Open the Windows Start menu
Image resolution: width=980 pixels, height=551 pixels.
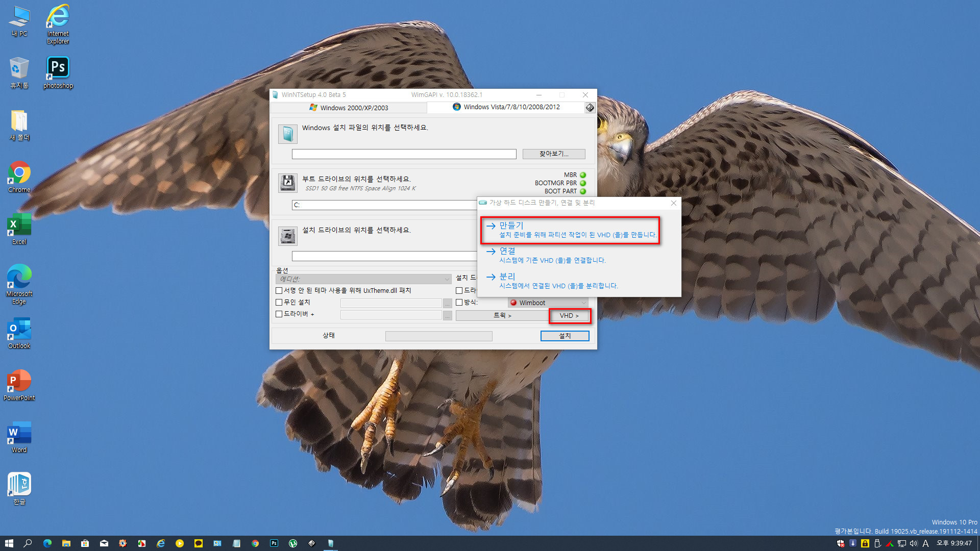pyautogui.click(x=9, y=543)
